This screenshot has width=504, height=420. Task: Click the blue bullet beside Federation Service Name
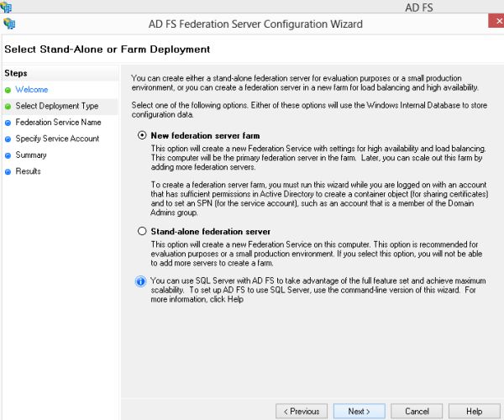coord(8,123)
